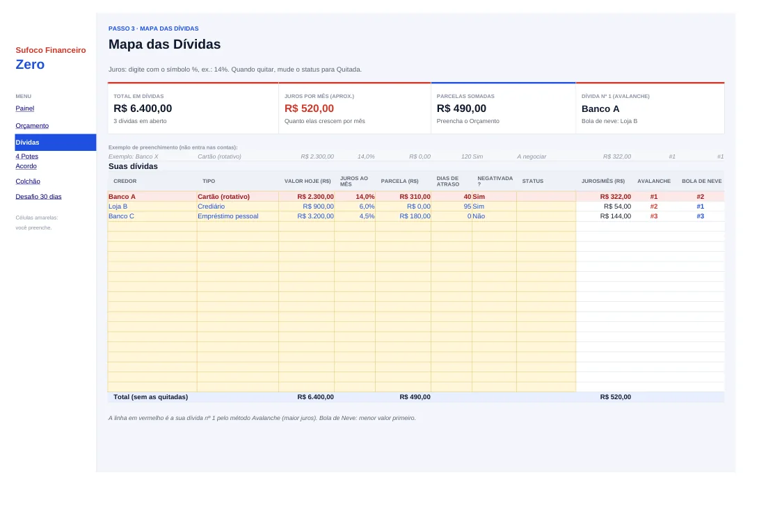Select the Cartão (rotativo) cell in Banco A row
766x532 pixels.
point(237,196)
